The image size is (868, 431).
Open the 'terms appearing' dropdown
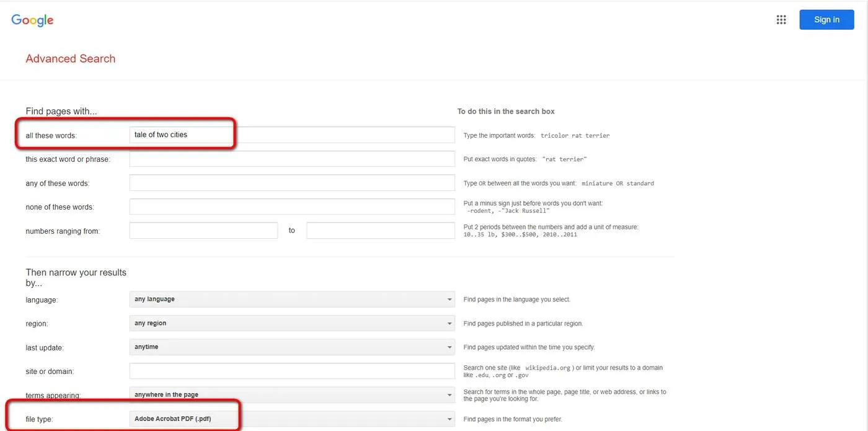pyautogui.click(x=292, y=395)
